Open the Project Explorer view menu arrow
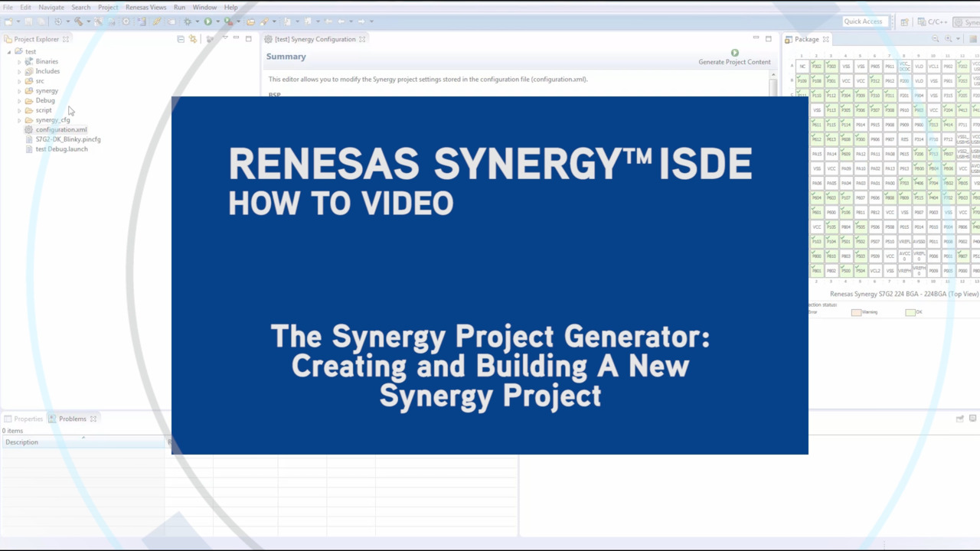980x551 pixels. (224, 39)
